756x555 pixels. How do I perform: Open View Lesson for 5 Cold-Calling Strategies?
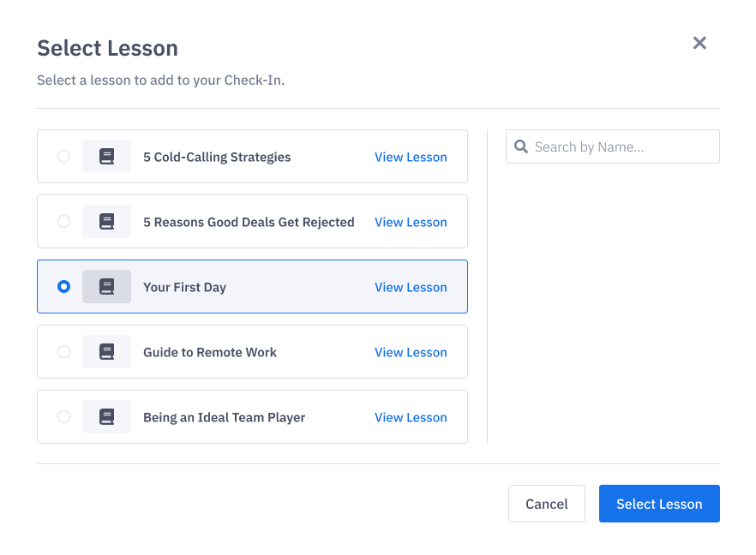411,157
